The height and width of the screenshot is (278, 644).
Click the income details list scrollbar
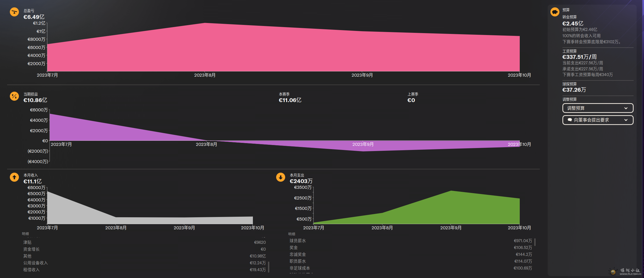tap(268, 267)
